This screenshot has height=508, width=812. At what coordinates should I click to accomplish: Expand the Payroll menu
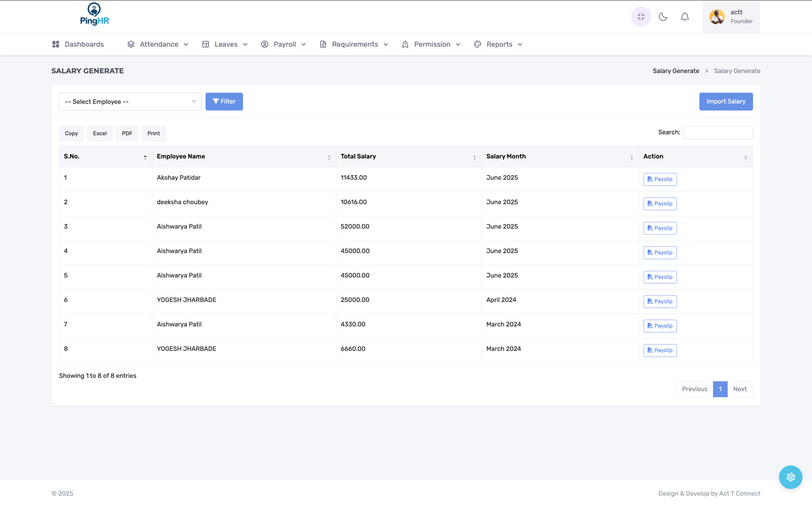click(x=284, y=45)
